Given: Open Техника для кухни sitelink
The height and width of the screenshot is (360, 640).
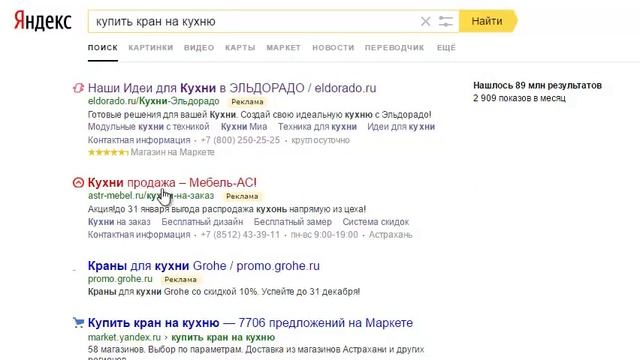Looking at the screenshot, I should point(317,127).
